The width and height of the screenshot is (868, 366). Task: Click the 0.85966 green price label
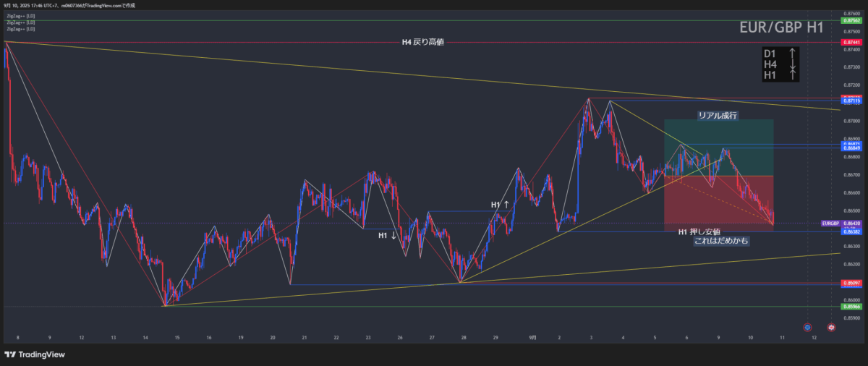(851, 307)
